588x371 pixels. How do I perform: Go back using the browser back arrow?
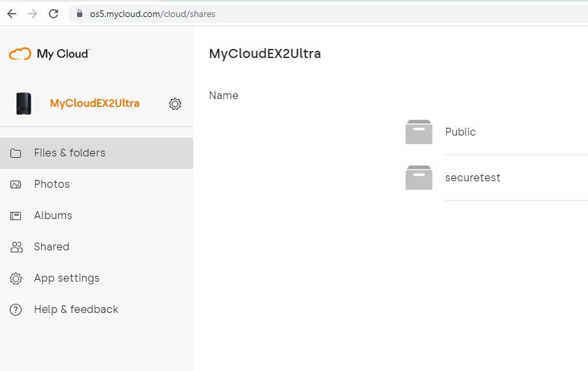click(12, 14)
